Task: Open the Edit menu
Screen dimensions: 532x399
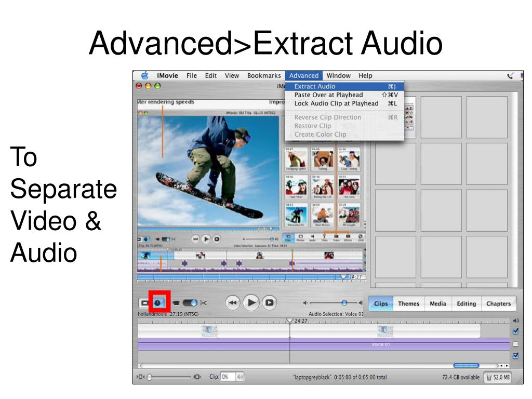Action: tap(211, 76)
